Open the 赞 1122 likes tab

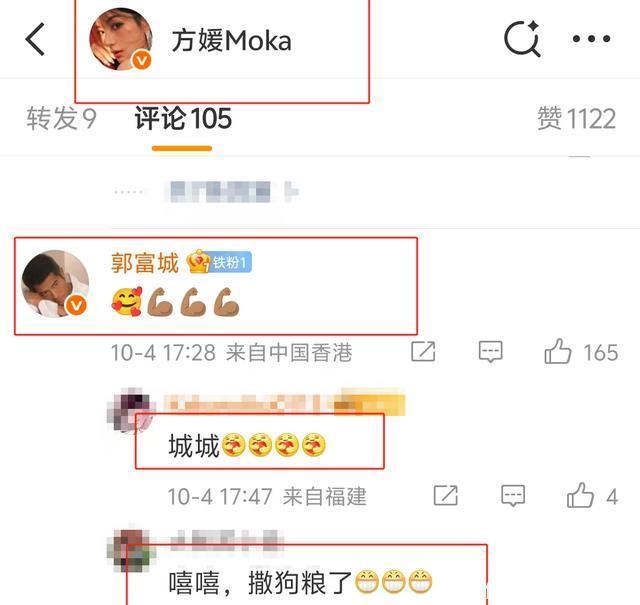click(x=576, y=118)
